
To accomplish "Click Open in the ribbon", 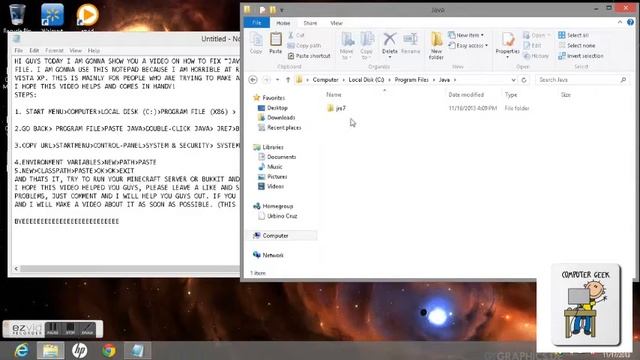I will pyautogui.click(x=535, y=35).
